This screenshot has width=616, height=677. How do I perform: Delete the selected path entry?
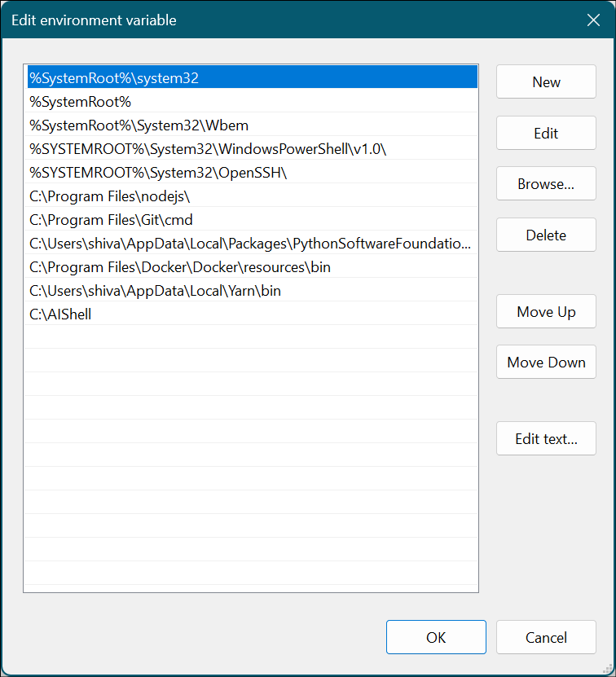point(546,235)
